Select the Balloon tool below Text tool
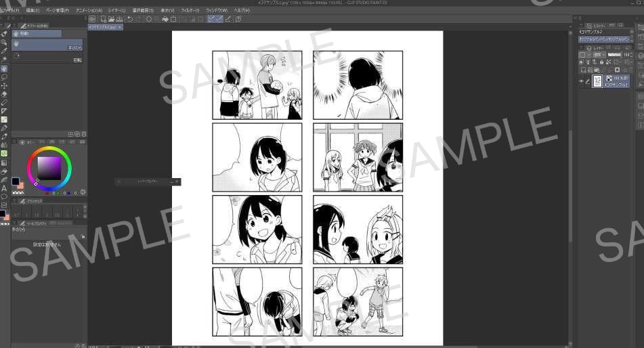644x348 pixels. coord(4,197)
